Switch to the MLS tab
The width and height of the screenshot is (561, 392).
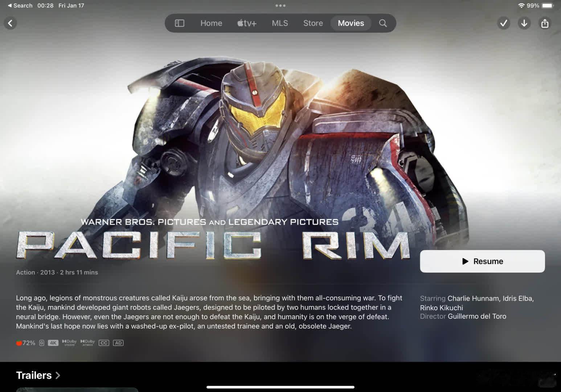pos(280,23)
